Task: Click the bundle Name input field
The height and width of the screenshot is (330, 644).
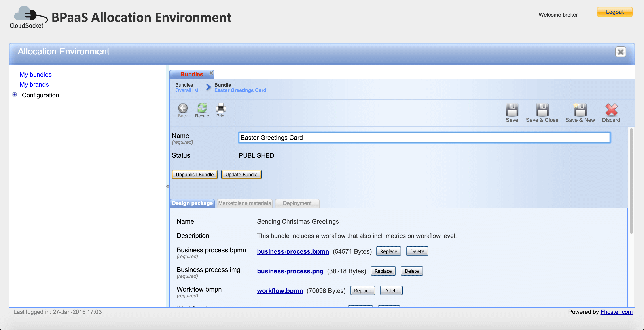Action: click(x=424, y=138)
